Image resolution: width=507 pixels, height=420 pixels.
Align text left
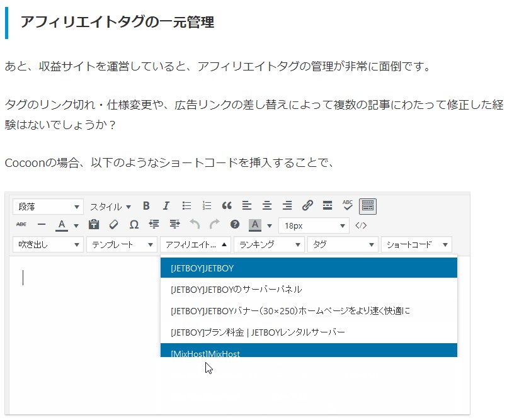pos(247,206)
